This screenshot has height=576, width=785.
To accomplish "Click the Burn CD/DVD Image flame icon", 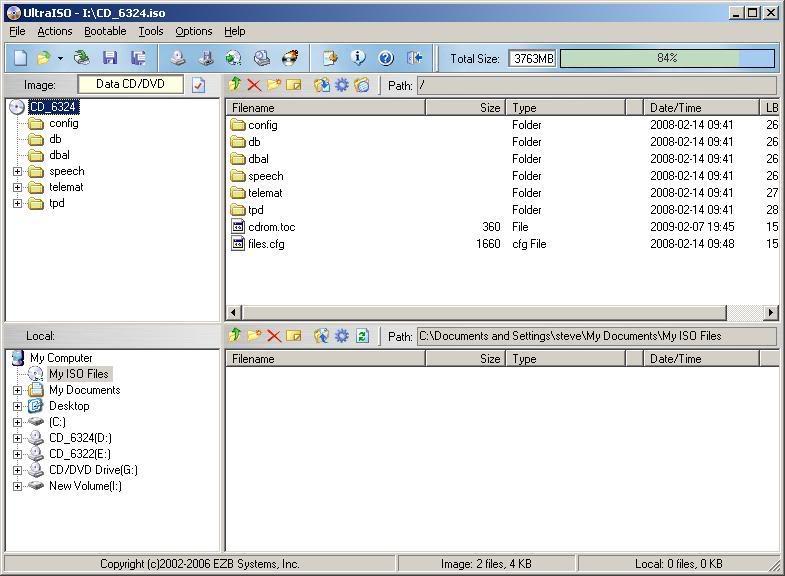I will point(290,58).
